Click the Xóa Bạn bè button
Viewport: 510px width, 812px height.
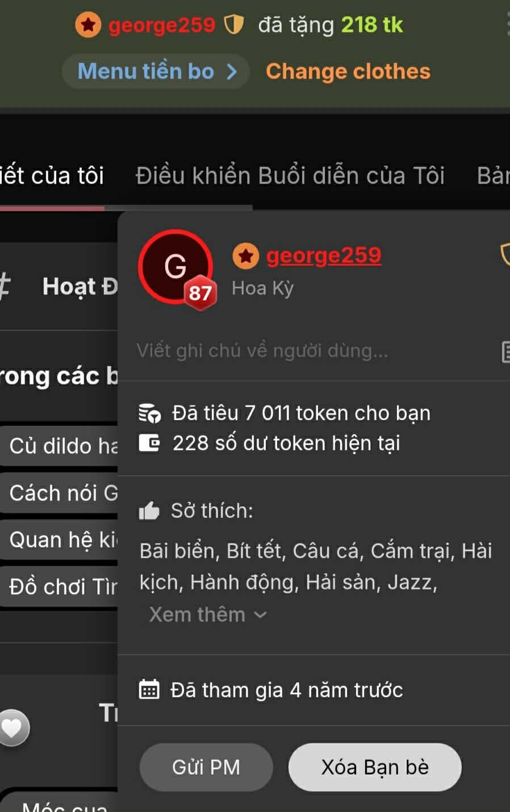click(x=375, y=767)
